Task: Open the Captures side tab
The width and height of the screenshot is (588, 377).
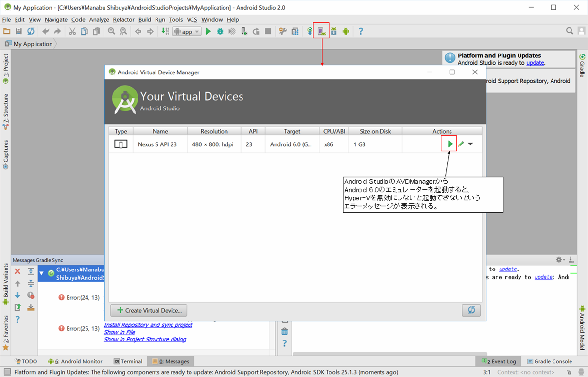Action: click(x=6, y=154)
